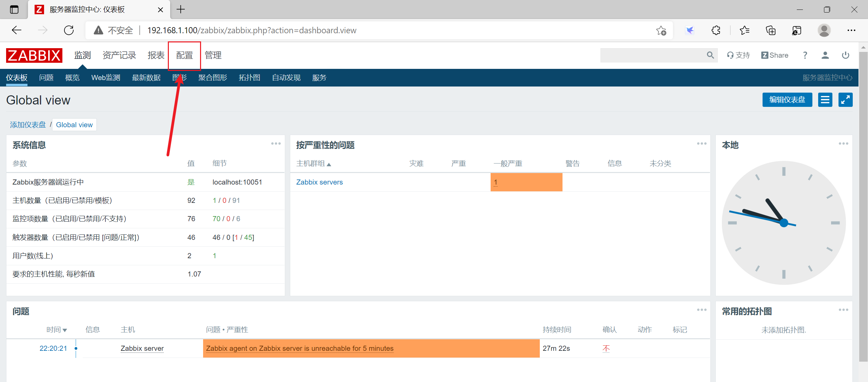Screen dimensions: 868x382
Task: Open the favorites list icon
Action: [745, 30]
